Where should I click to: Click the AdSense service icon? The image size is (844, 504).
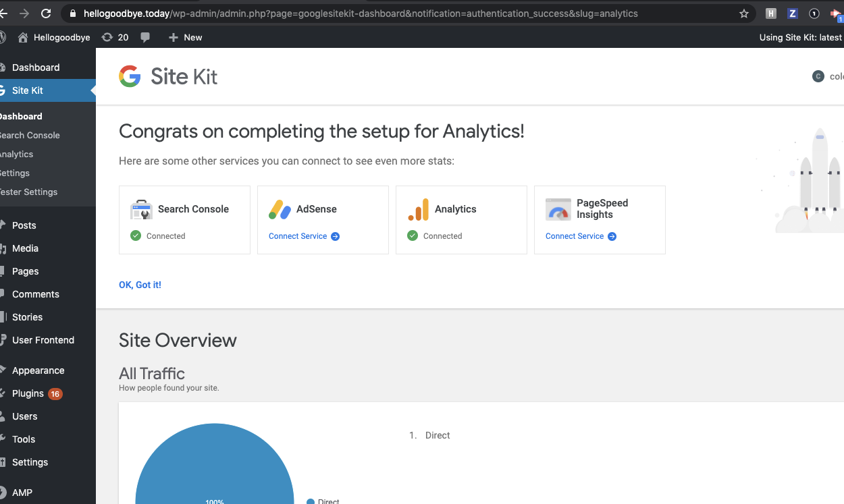coord(280,209)
